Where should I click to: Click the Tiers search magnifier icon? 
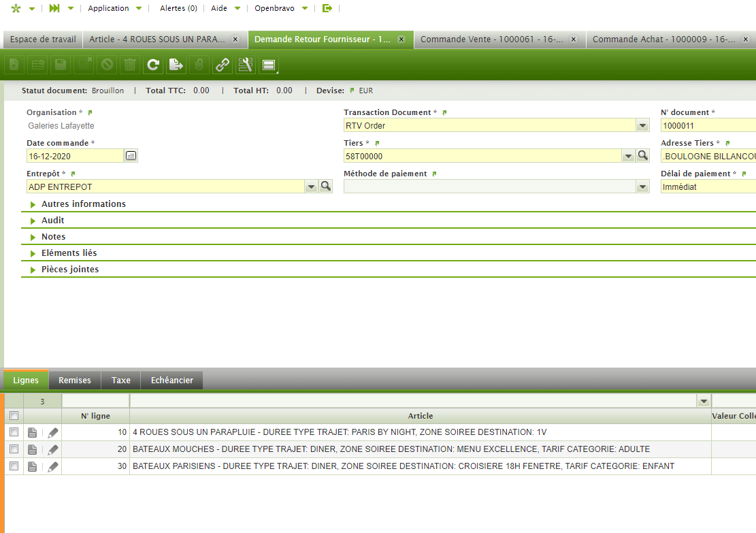coord(643,156)
